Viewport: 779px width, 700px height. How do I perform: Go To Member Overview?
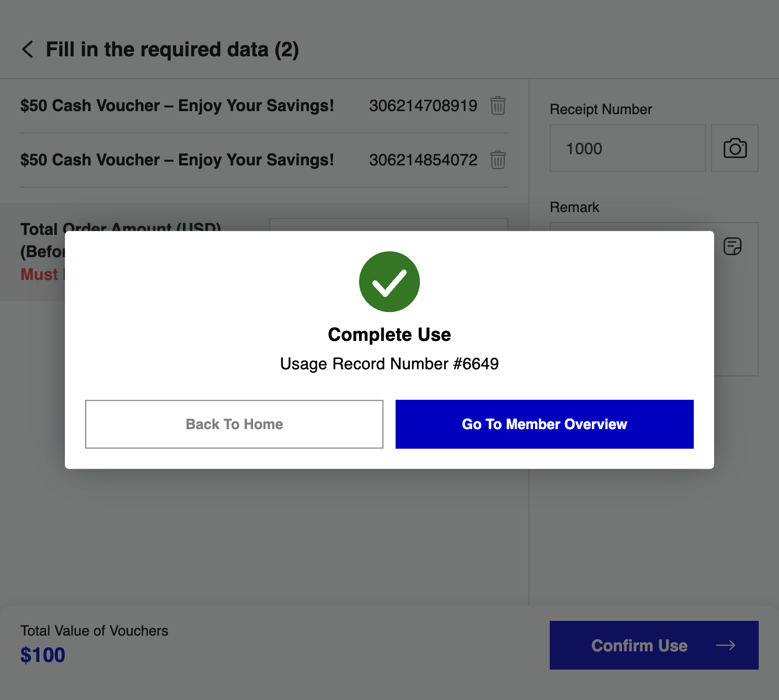[x=545, y=424]
